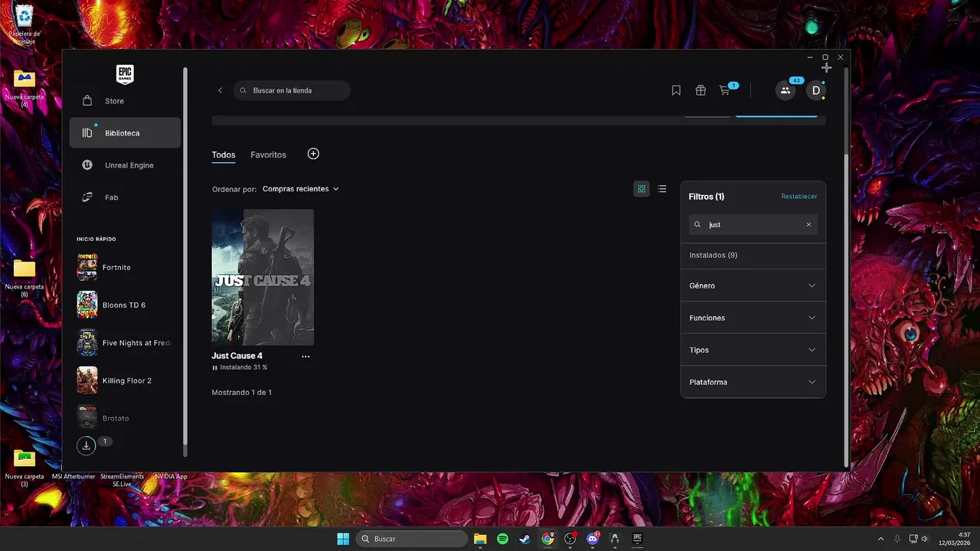
Task: Pause the Just Cause 4 installation
Action: pos(215,367)
